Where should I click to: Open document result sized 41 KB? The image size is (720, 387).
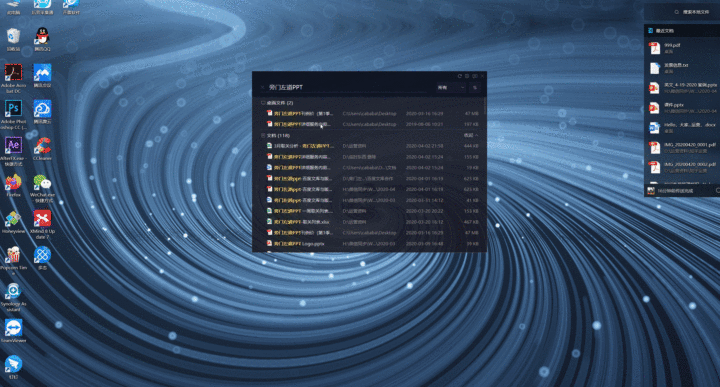tap(372, 200)
